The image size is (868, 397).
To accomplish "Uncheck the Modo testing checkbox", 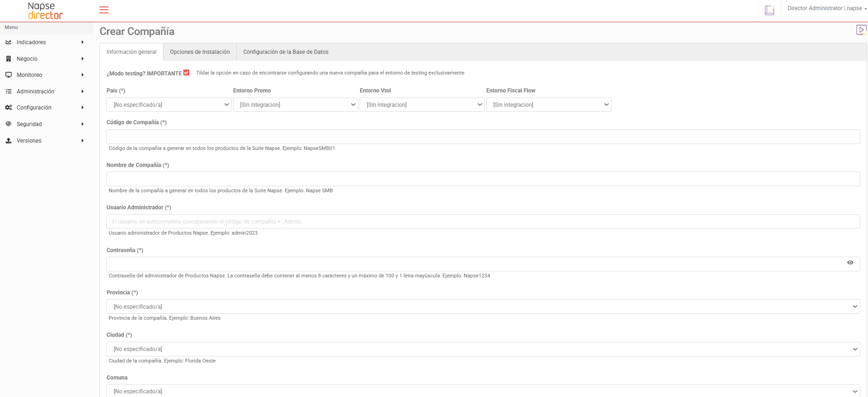I will click(x=186, y=73).
